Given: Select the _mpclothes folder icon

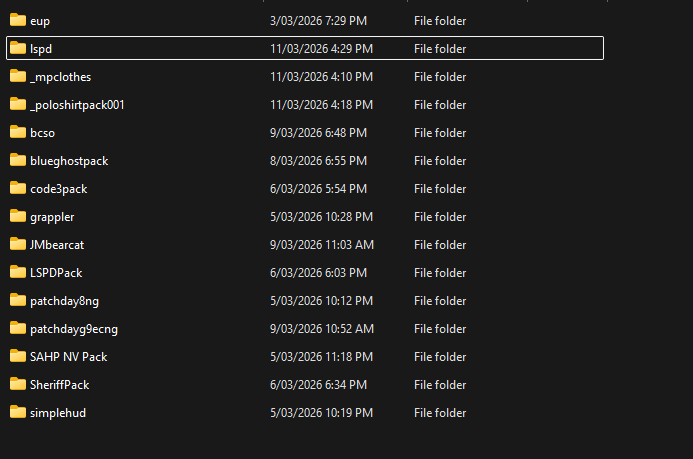Looking at the screenshot, I should click(x=17, y=76).
